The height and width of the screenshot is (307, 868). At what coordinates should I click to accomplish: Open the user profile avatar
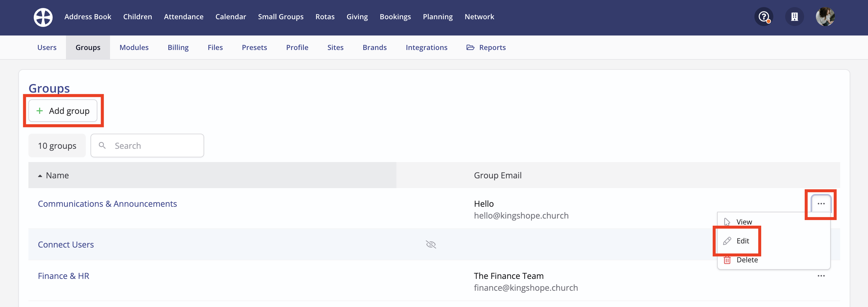(x=825, y=17)
